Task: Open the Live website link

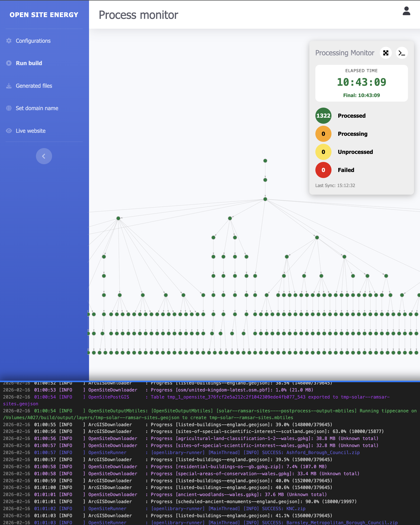Action: point(31,131)
